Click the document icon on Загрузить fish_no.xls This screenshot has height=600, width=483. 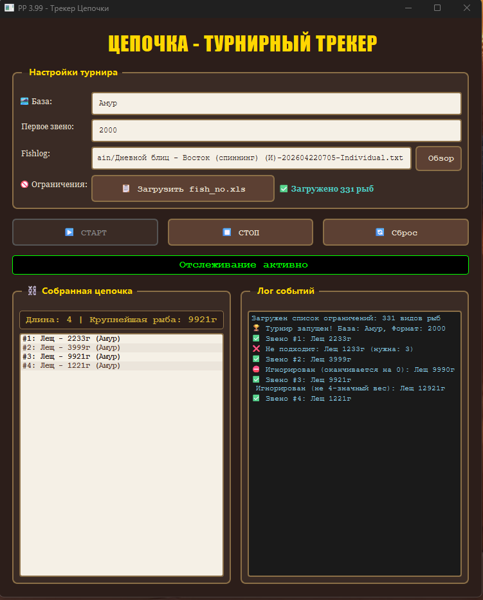[x=126, y=188]
